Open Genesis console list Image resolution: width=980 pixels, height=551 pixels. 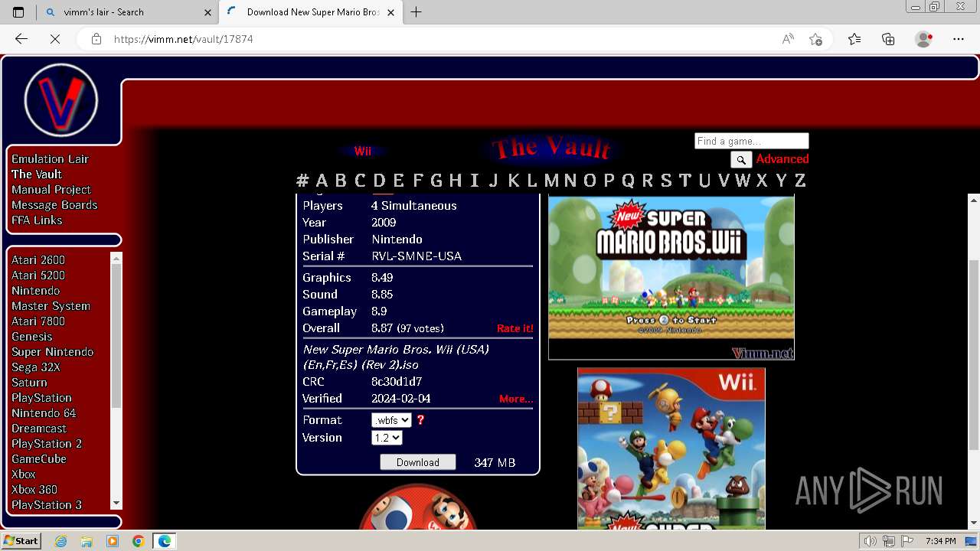32,337
